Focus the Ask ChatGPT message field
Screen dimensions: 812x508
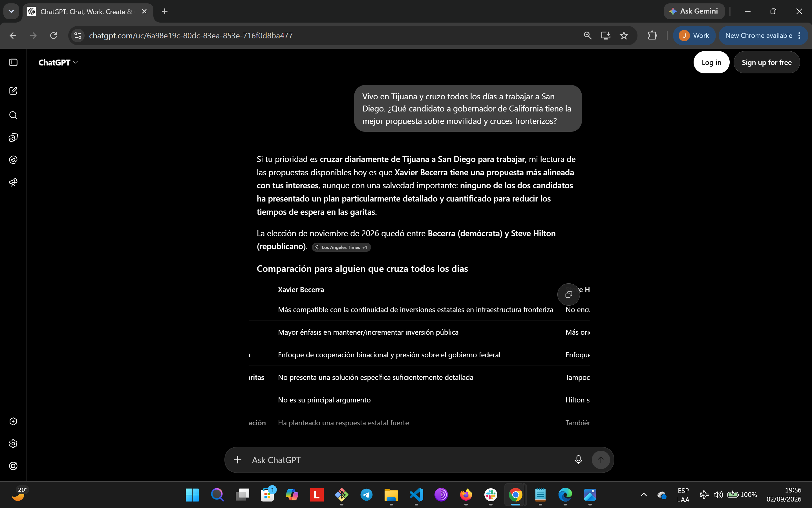click(408, 460)
